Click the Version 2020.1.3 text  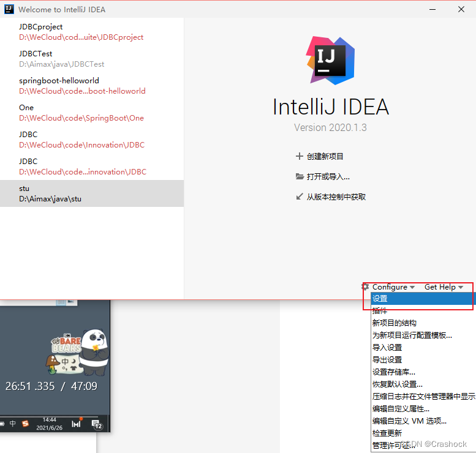[330, 127]
